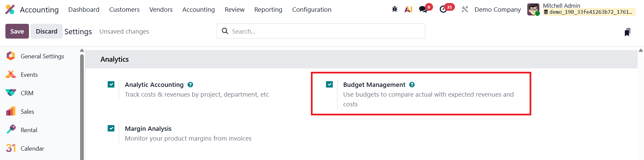Click the wrench tools icon
Viewport: 644px width, 160px height.
point(465,9)
